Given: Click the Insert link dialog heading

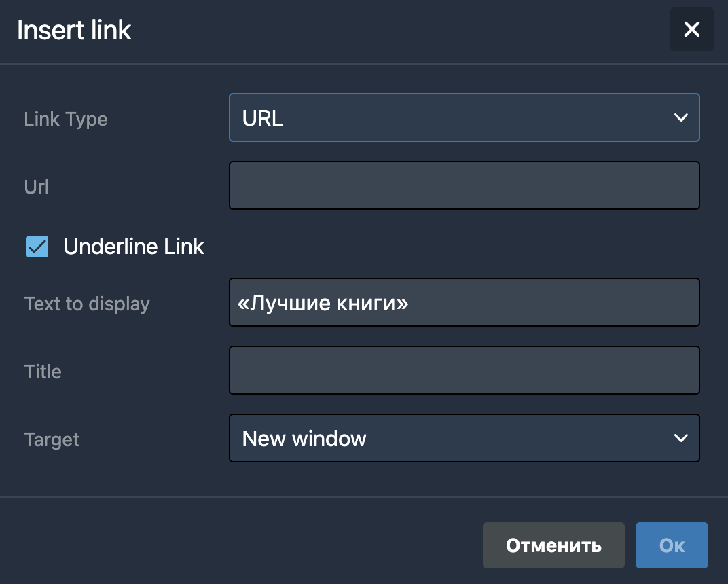Looking at the screenshot, I should [74, 30].
